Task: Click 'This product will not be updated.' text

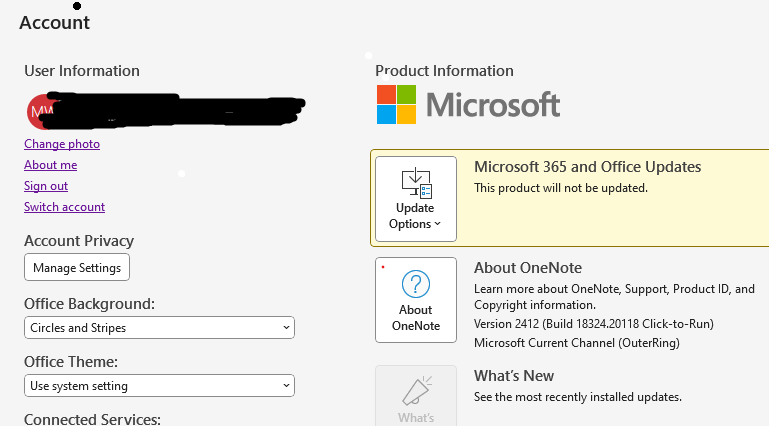Action: pyautogui.click(x=561, y=188)
